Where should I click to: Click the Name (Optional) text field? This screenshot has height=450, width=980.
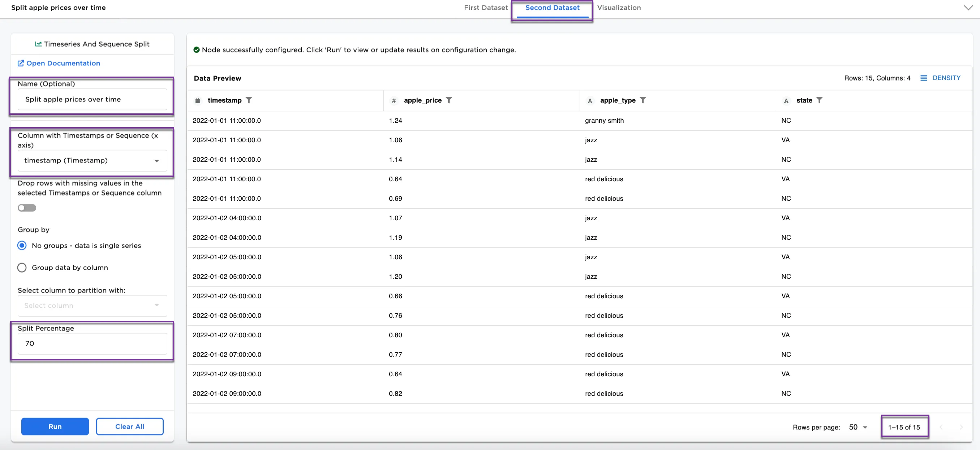92,100
